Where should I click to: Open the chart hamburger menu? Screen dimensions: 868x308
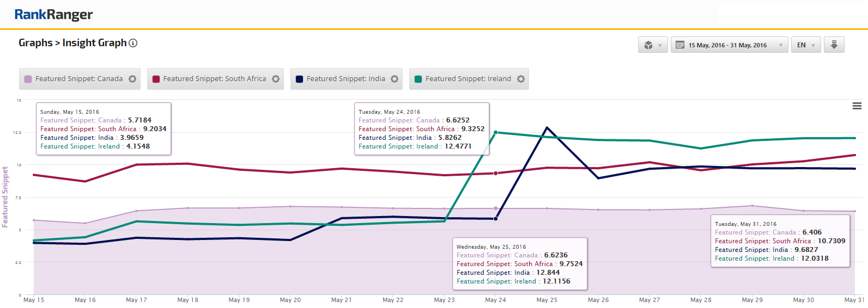[x=857, y=106]
